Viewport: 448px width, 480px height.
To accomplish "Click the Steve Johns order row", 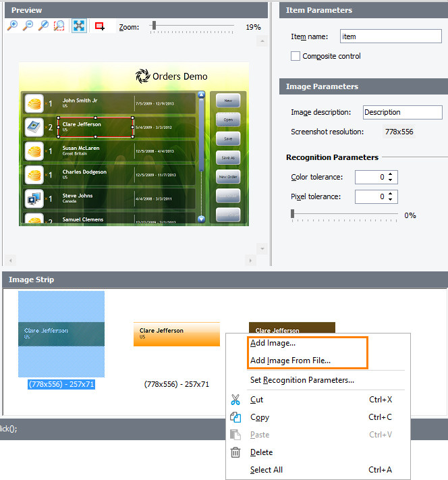I will (109, 198).
